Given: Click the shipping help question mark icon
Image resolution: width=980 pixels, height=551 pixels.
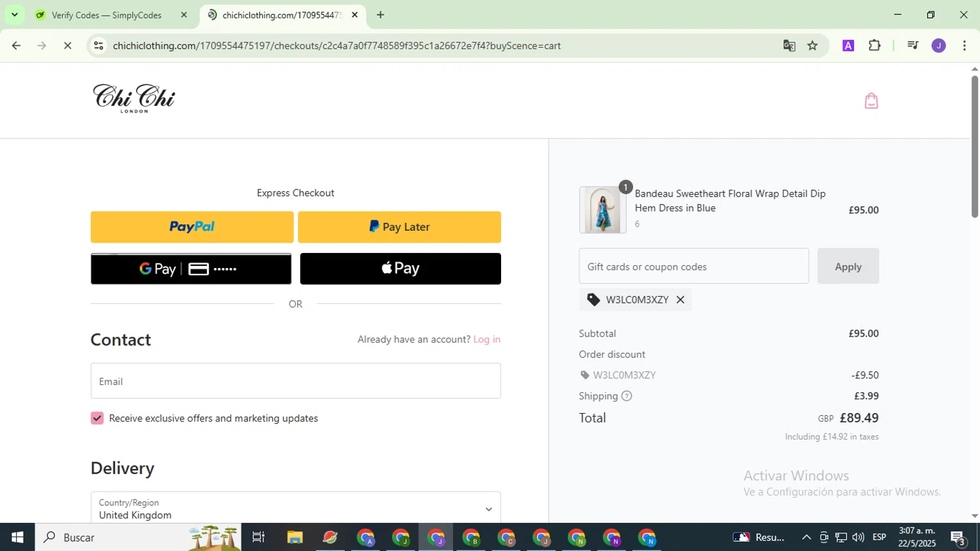Looking at the screenshot, I should [x=627, y=396].
